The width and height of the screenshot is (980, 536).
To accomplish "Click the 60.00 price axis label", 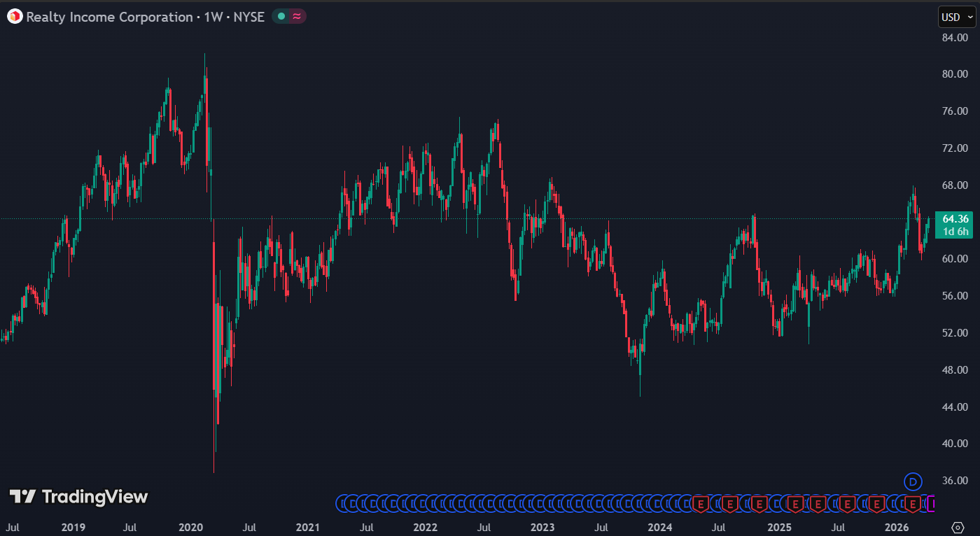I will [x=955, y=259].
